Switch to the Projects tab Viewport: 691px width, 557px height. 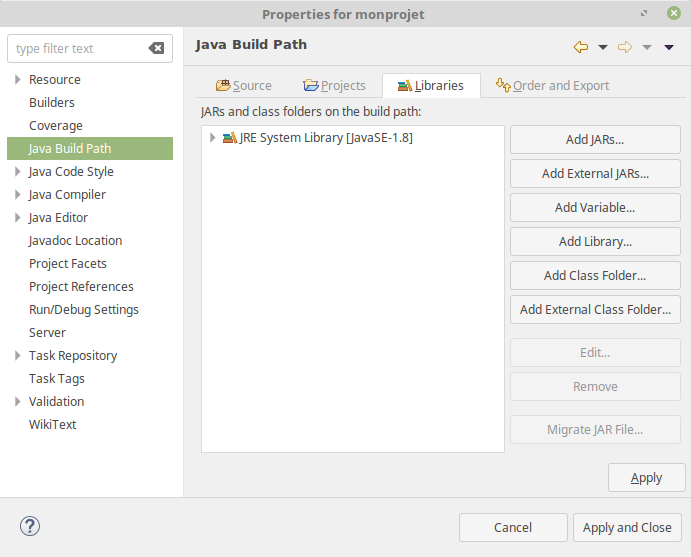click(334, 85)
